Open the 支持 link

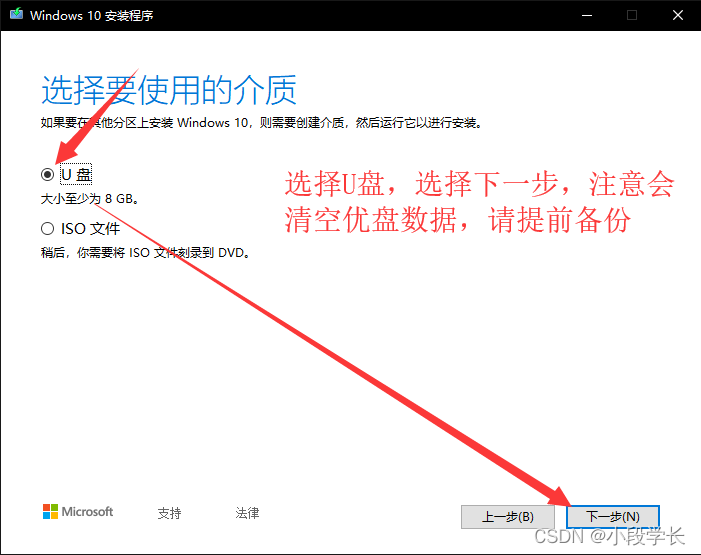[x=169, y=513]
